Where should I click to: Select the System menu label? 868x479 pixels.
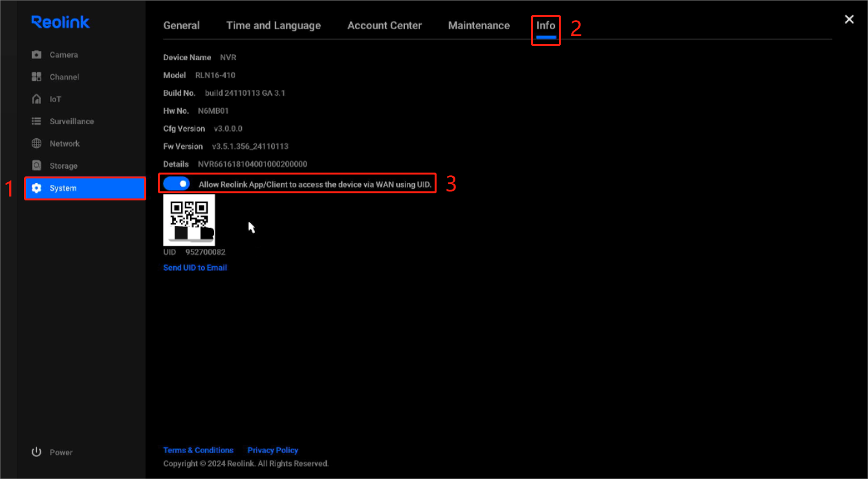click(x=63, y=188)
